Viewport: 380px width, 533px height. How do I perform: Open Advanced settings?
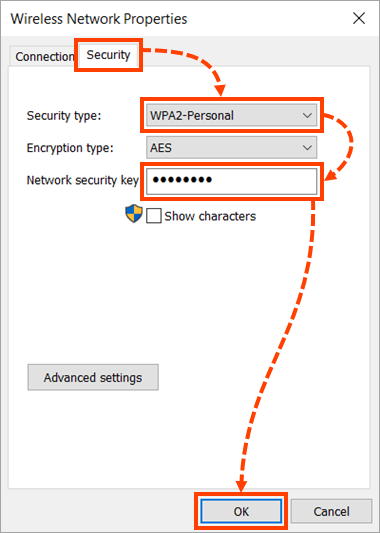pos(93,377)
